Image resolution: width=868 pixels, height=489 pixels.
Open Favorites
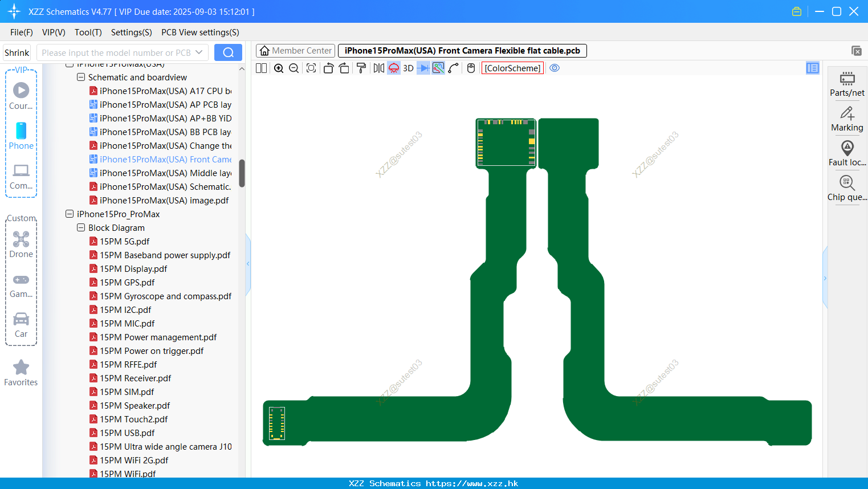21,373
